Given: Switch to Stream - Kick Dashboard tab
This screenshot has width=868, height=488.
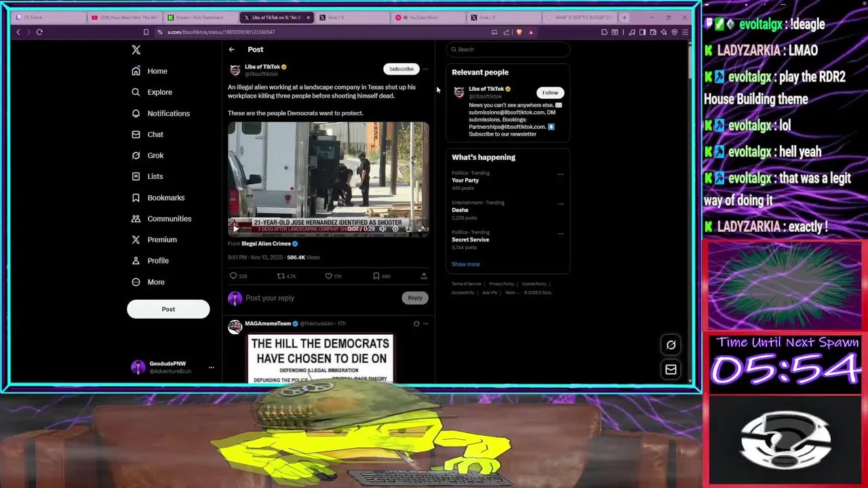Looking at the screenshot, I should tap(201, 18).
